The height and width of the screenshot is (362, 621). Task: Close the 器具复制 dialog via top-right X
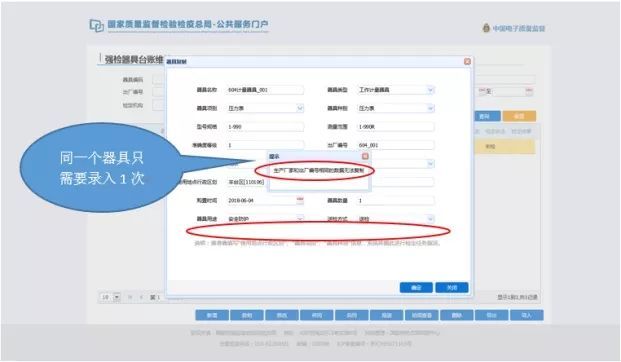467,61
